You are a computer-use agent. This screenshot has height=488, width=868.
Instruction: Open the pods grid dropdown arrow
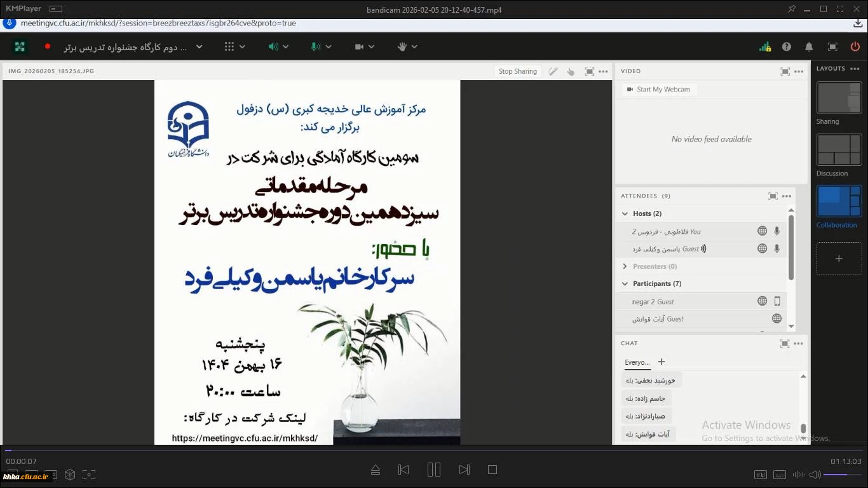[242, 47]
